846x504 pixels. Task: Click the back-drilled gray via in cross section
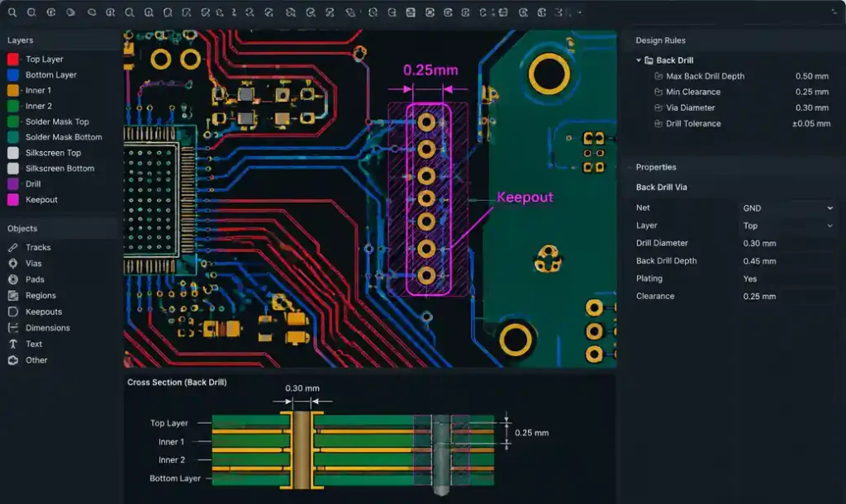click(x=441, y=455)
